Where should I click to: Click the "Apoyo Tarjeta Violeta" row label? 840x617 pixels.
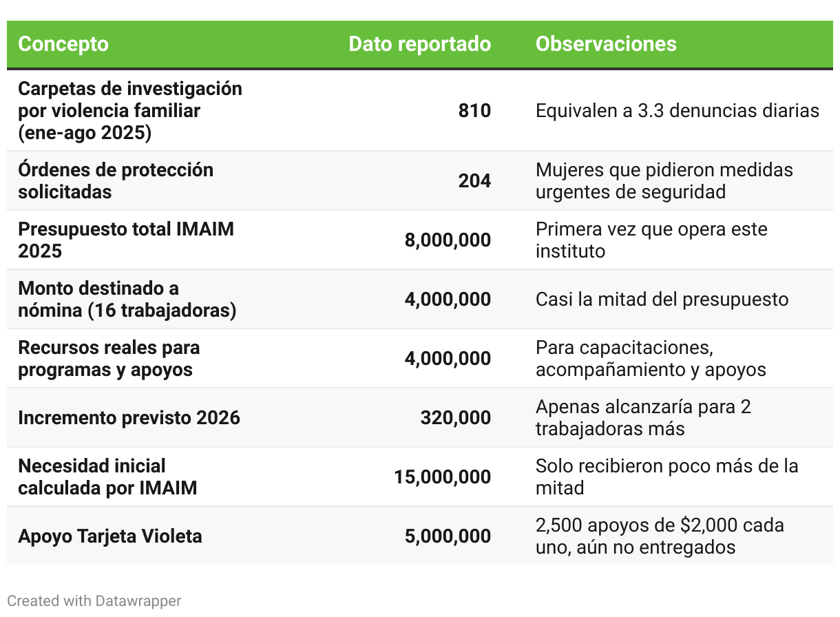pyautogui.click(x=110, y=536)
